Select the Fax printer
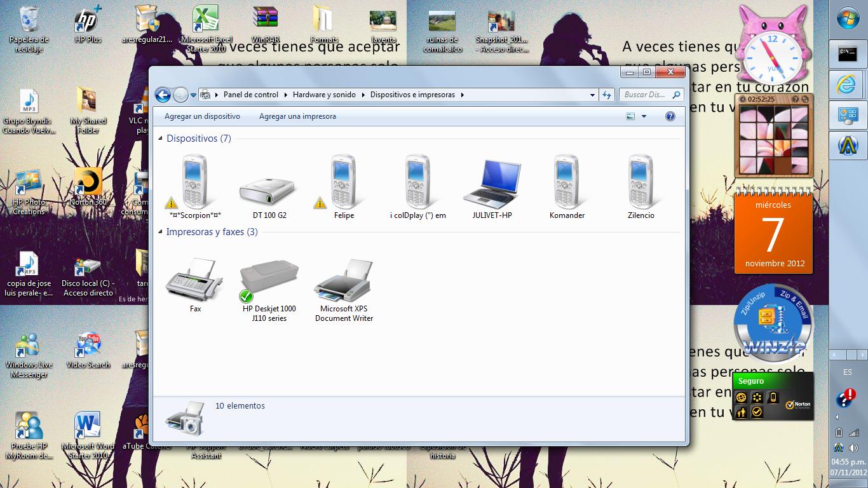Screen dimensions: 868x488 click(194, 273)
